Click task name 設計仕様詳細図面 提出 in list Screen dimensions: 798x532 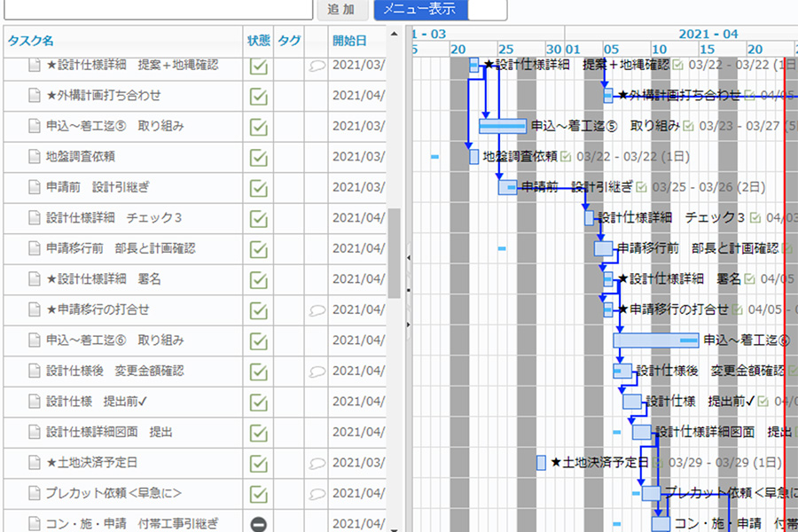[109, 432]
